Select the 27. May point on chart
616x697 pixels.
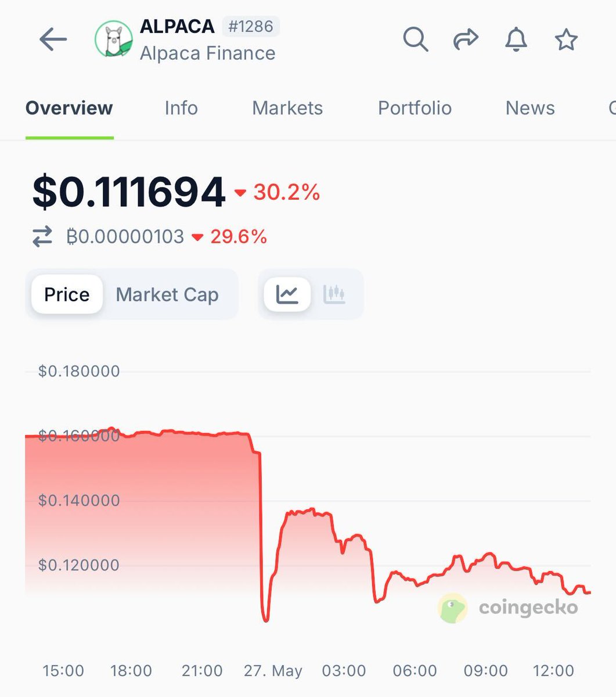click(273, 671)
